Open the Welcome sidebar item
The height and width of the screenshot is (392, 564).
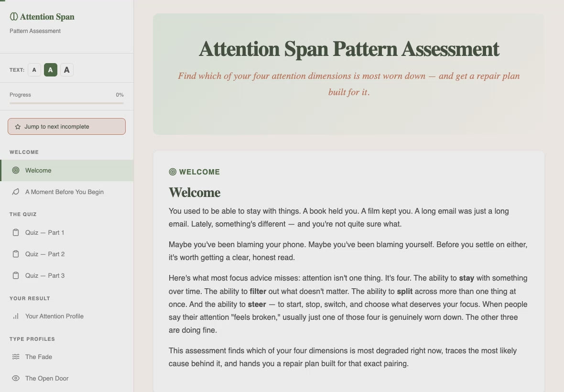[66, 171]
